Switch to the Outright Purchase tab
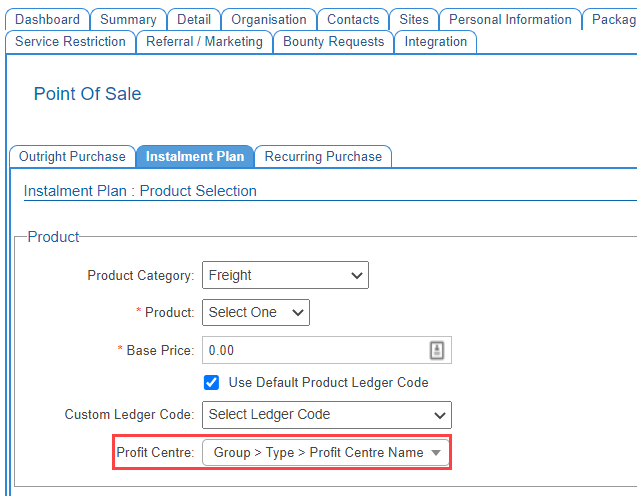 tap(72, 157)
